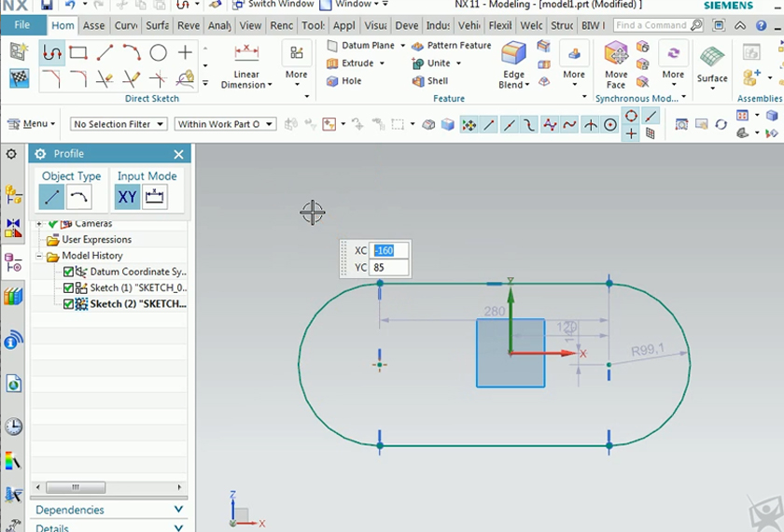Select the Line object type in Profile
The width and height of the screenshot is (784, 532).
click(51, 197)
